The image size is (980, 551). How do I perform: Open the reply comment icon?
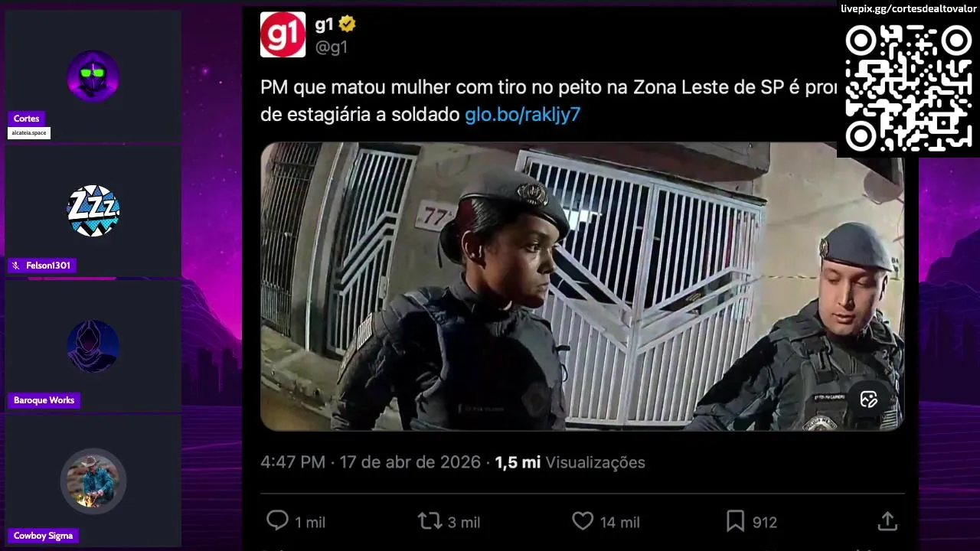pyautogui.click(x=277, y=521)
